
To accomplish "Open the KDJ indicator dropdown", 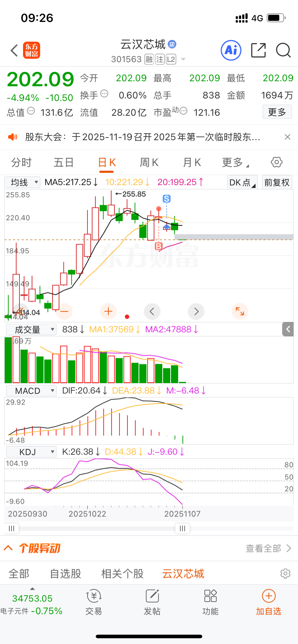I will [x=31, y=452].
